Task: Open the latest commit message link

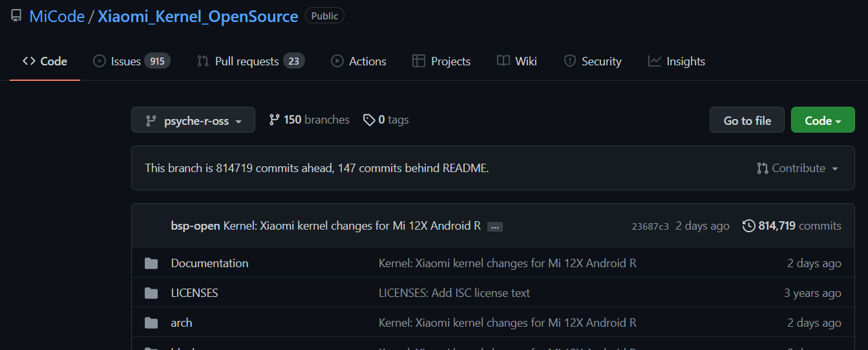Action: [x=352, y=226]
